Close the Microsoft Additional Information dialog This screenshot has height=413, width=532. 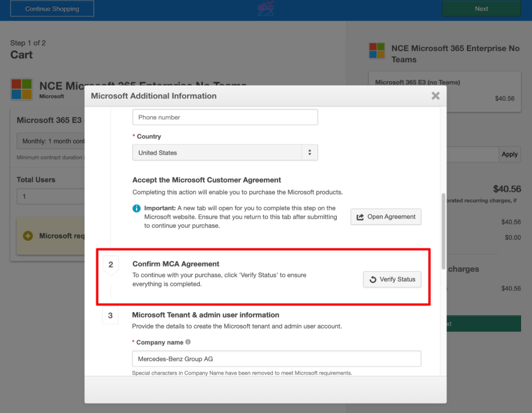tap(436, 96)
